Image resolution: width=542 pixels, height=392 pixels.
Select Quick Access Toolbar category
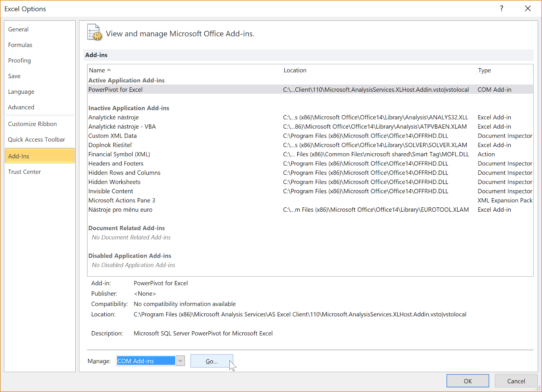(40, 140)
